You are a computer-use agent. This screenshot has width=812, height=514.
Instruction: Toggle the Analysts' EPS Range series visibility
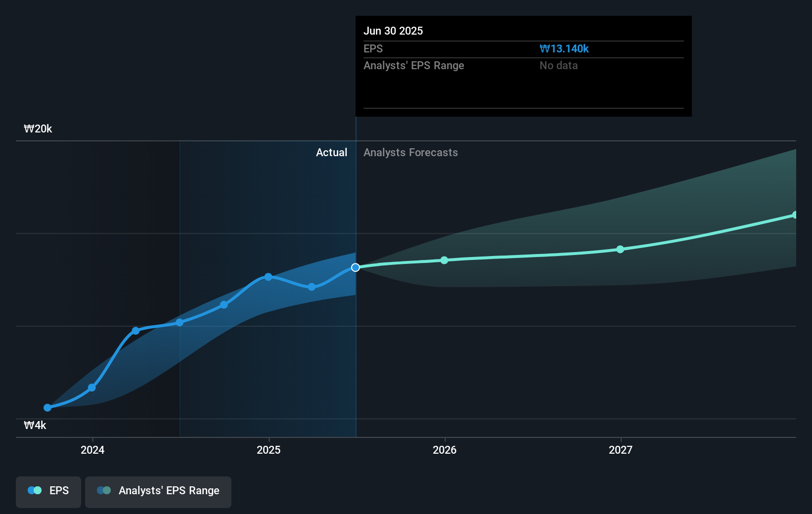tap(158, 491)
